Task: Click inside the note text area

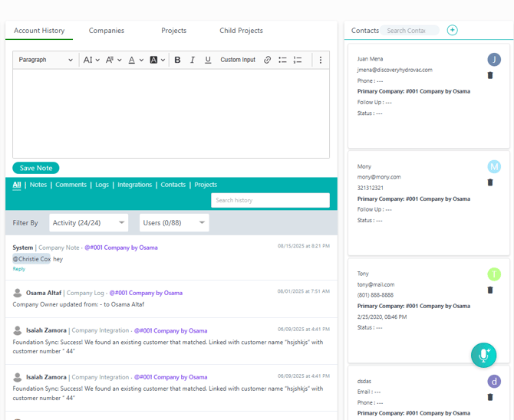Action: pyautogui.click(x=171, y=113)
